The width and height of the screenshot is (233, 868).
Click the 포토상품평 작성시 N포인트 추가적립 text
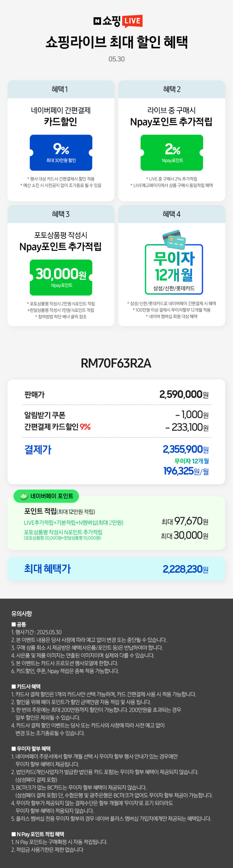(63, 532)
